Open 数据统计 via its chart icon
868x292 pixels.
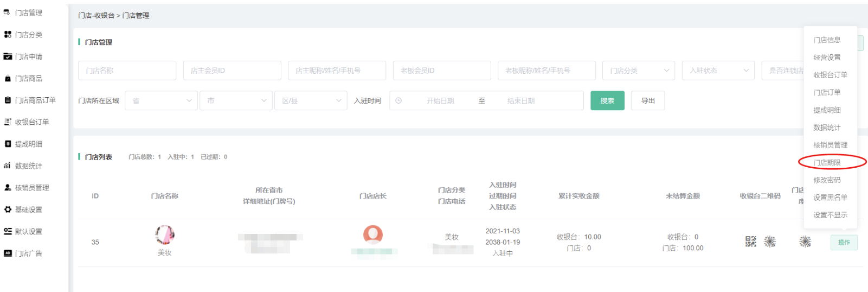click(x=8, y=166)
